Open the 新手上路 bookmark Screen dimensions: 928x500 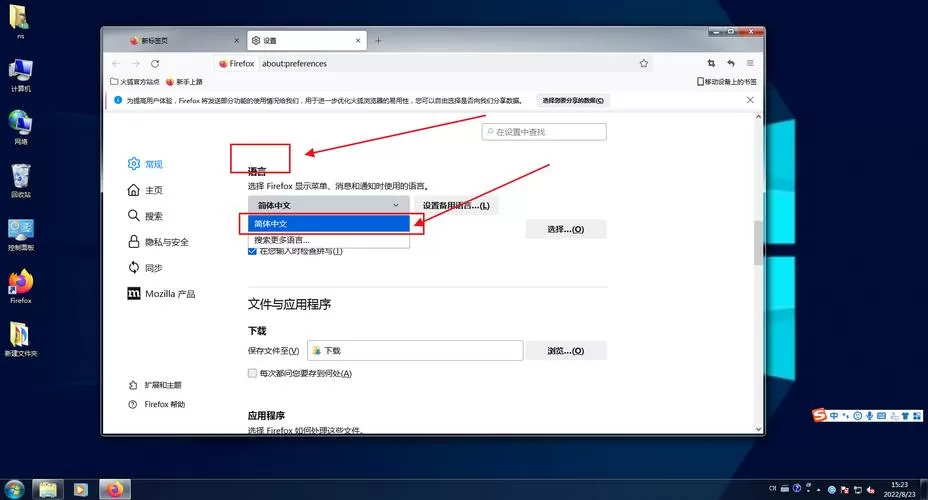click(x=184, y=82)
